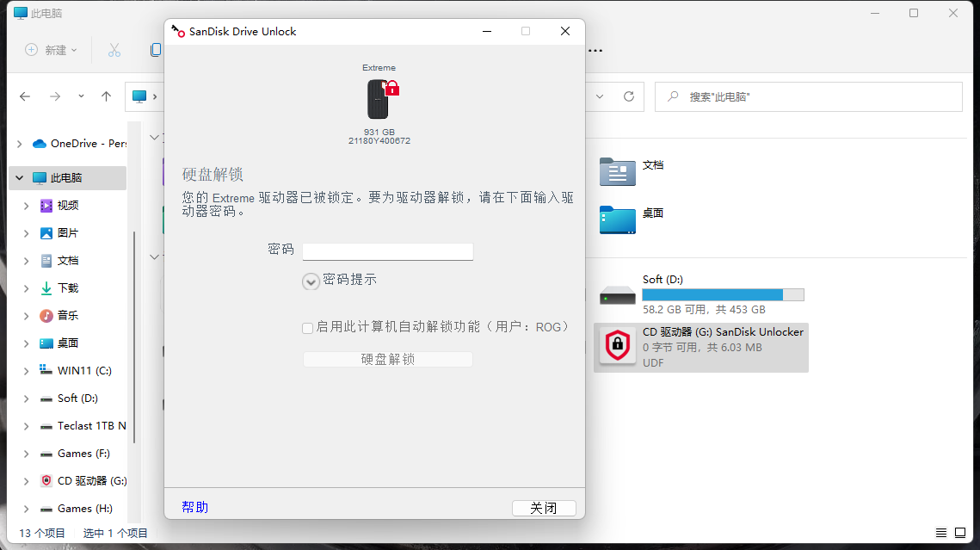The width and height of the screenshot is (980, 550).
Task: Focus the 密码 password input field
Action: pyautogui.click(x=387, y=251)
